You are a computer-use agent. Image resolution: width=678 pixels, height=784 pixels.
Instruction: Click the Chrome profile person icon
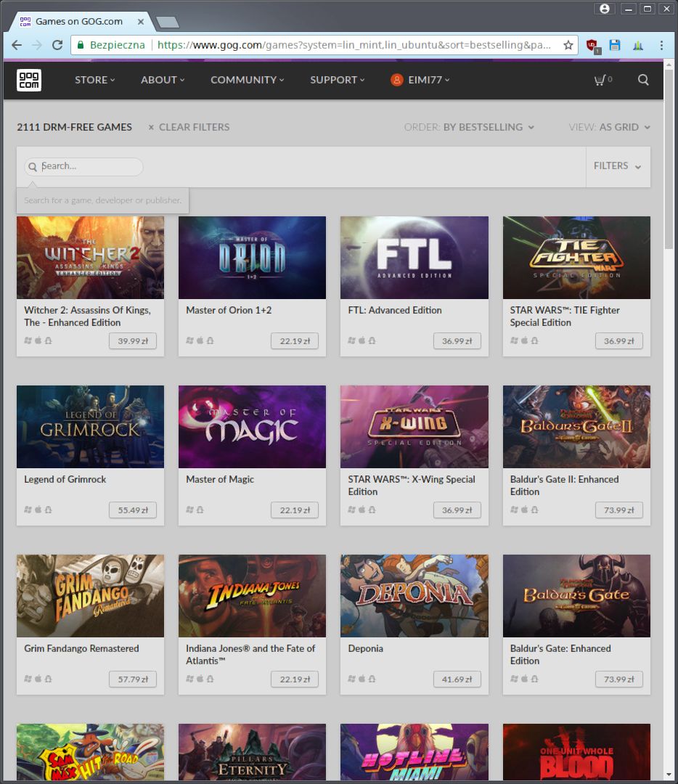click(605, 9)
